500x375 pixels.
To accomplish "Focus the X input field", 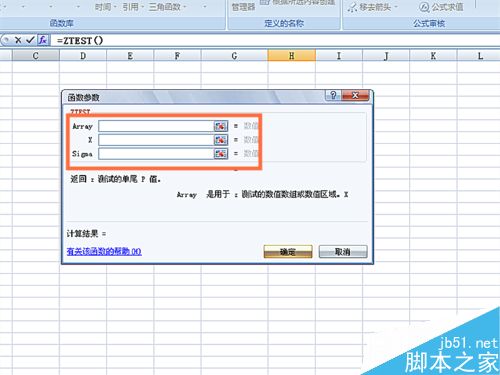I will 156,140.
